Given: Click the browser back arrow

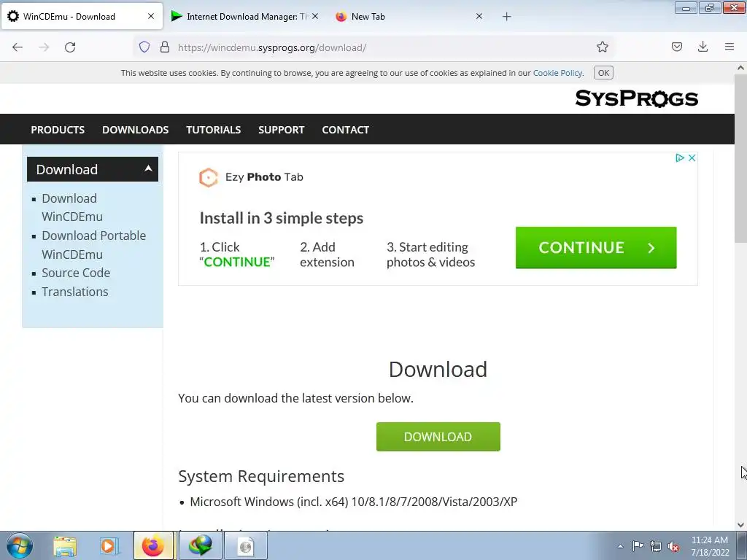Looking at the screenshot, I should (18, 47).
